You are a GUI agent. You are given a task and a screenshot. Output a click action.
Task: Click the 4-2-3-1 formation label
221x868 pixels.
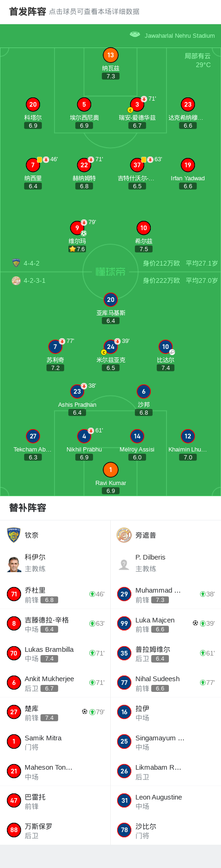[34, 280]
